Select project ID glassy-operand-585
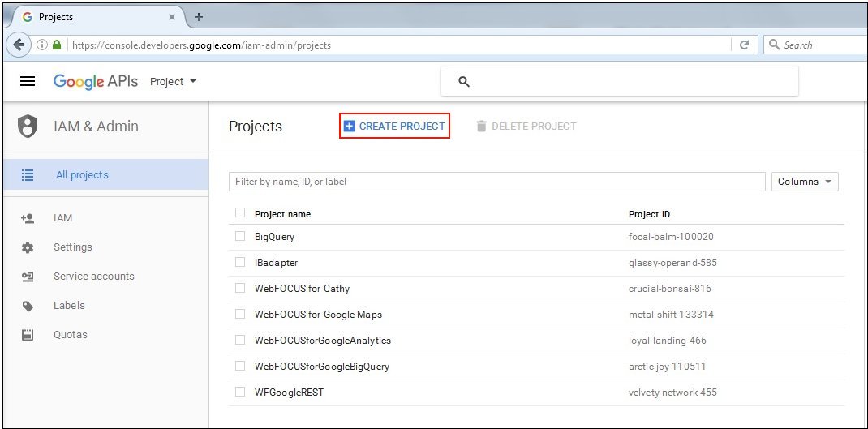868x429 pixels. 672,263
